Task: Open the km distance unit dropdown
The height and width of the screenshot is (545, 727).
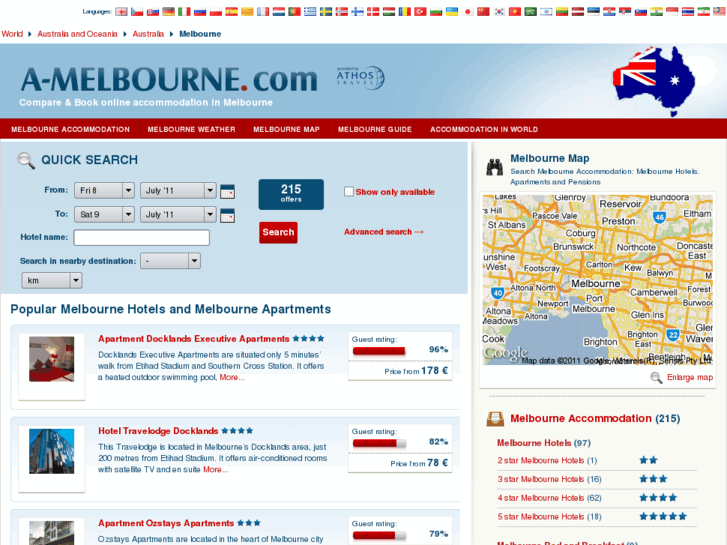Action: (52, 280)
